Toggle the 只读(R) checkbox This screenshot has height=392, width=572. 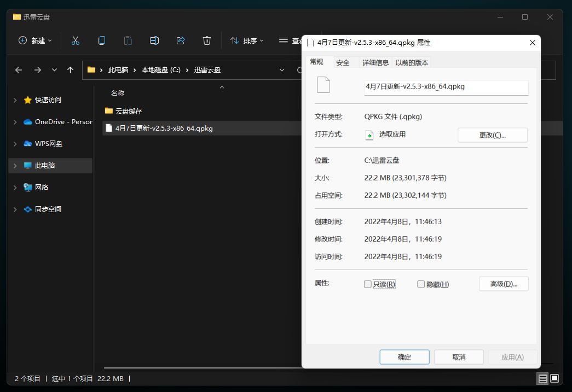pyautogui.click(x=368, y=284)
